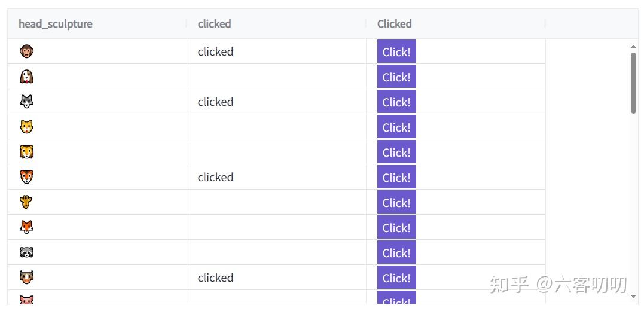Click the scrollbar down arrow
The image size is (644, 311).
(633, 296)
